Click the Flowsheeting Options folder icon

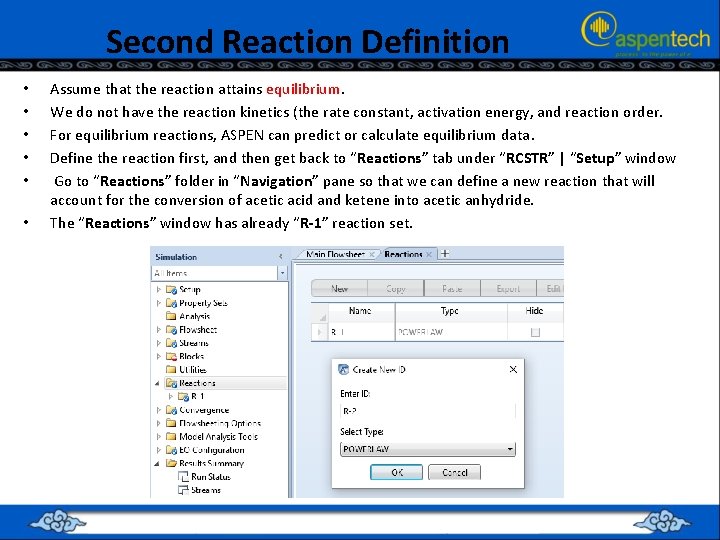pyautogui.click(x=171, y=423)
